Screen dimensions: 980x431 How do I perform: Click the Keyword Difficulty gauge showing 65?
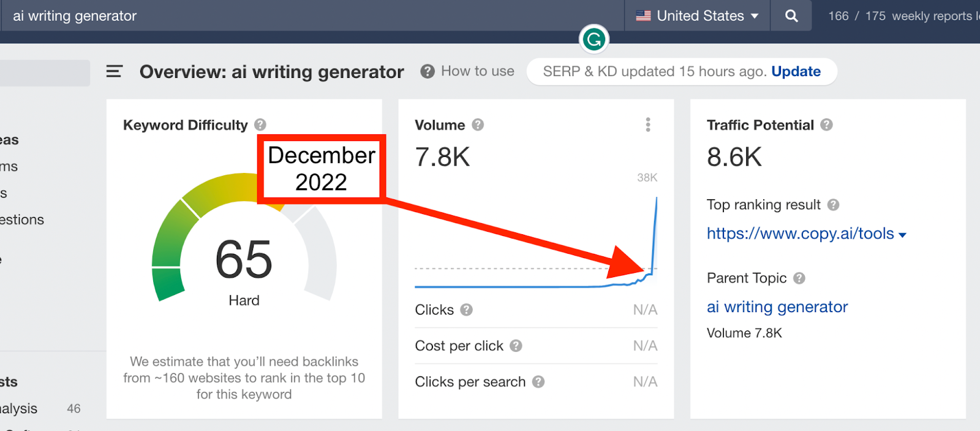pos(244,257)
